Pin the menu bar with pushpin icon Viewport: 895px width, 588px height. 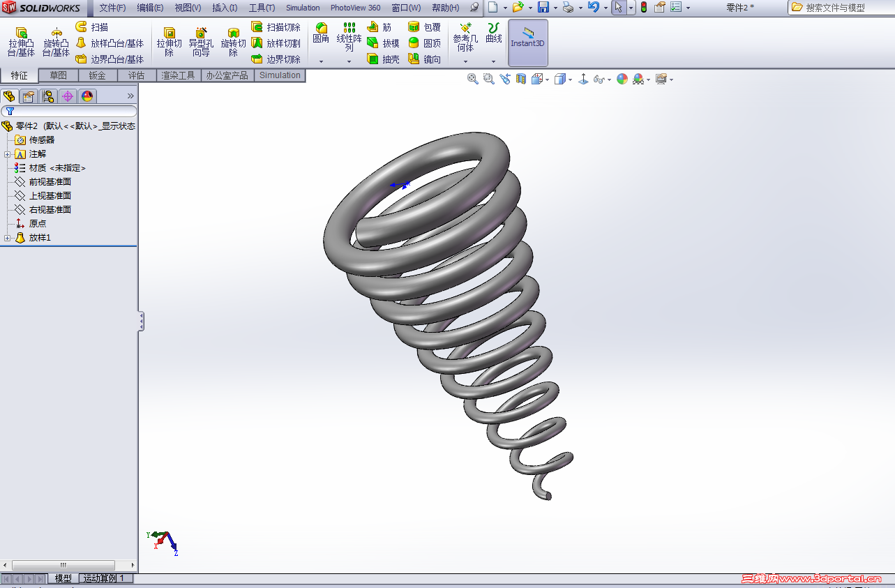point(474,8)
